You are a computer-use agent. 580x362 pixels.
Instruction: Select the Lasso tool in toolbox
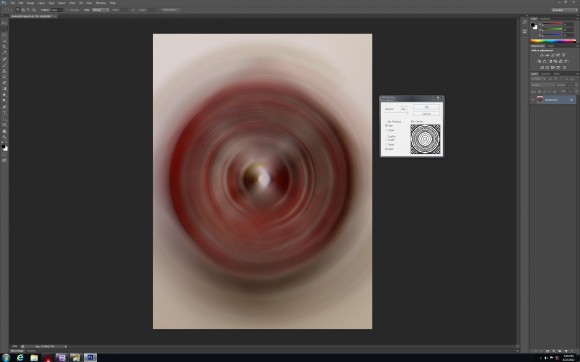click(4, 35)
